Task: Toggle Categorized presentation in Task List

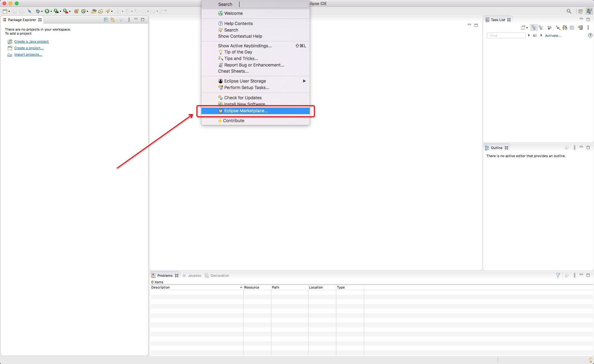Action: click(534, 28)
